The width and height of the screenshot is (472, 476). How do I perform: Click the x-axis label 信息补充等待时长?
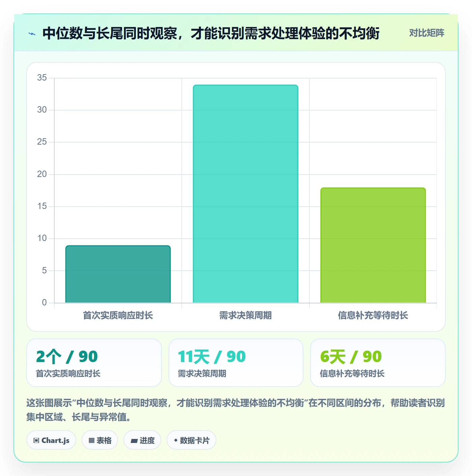[373, 316]
